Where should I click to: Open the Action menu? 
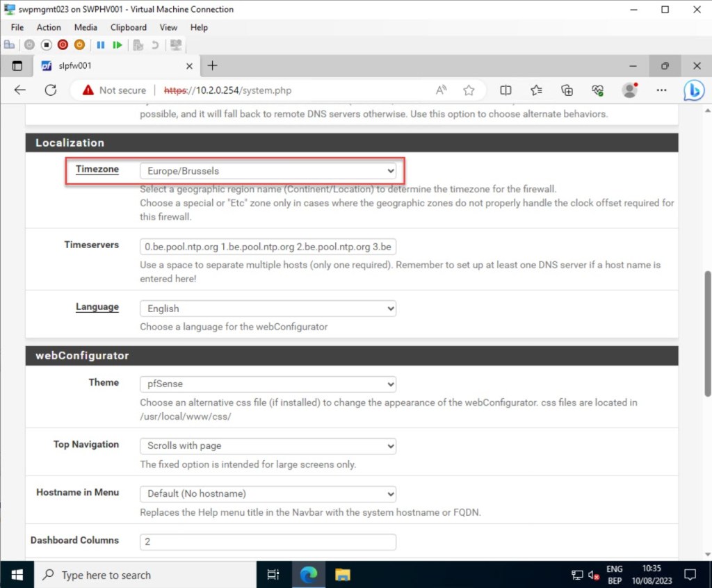(x=49, y=27)
